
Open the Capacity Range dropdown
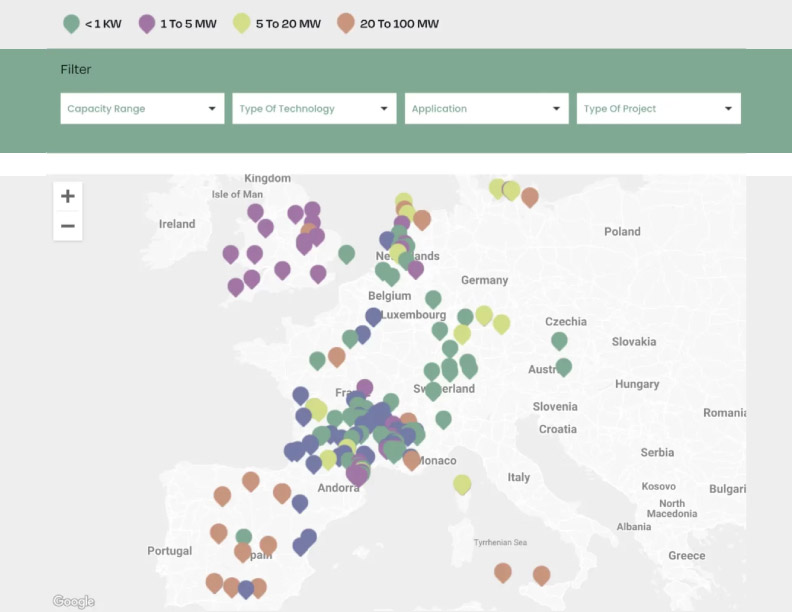tap(142, 109)
